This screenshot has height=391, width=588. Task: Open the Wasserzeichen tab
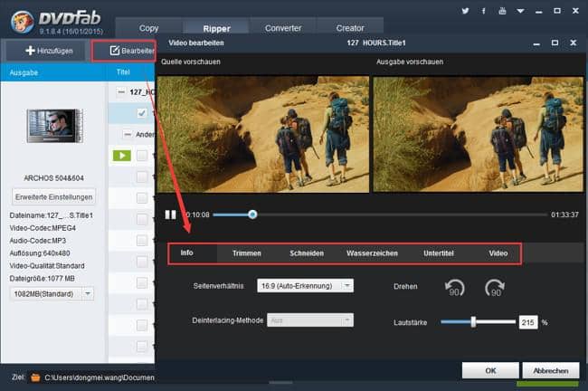click(x=372, y=253)
